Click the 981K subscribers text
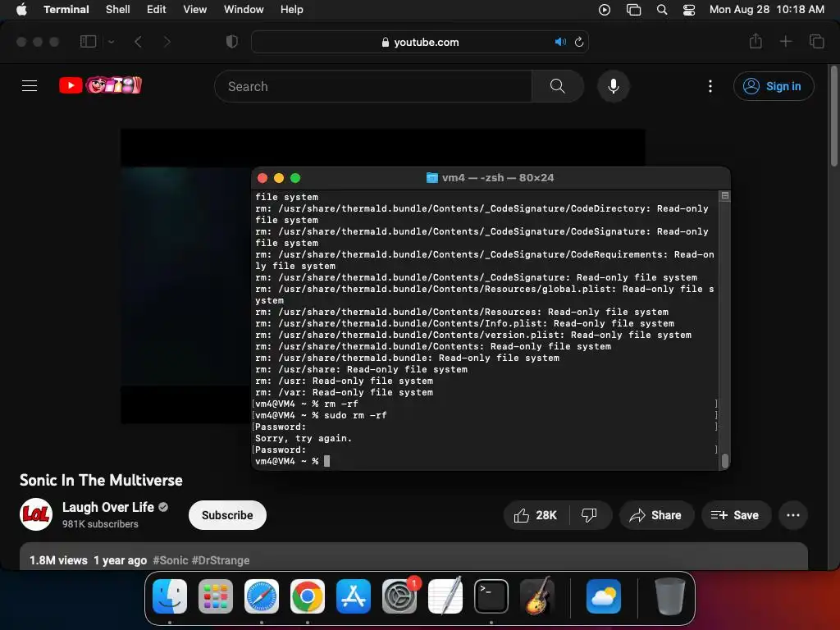This screenshot has height=630, width=840. pos(100,524)
